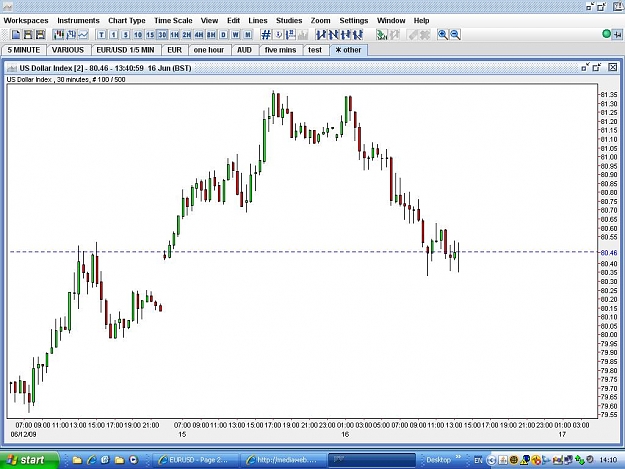Click the clock icon in toolbar

279,35
